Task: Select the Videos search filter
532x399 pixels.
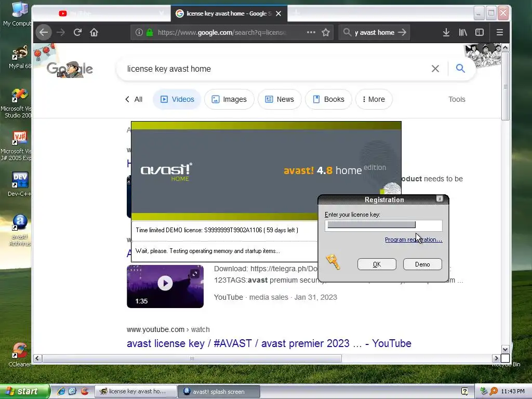Action: (177, 99)
